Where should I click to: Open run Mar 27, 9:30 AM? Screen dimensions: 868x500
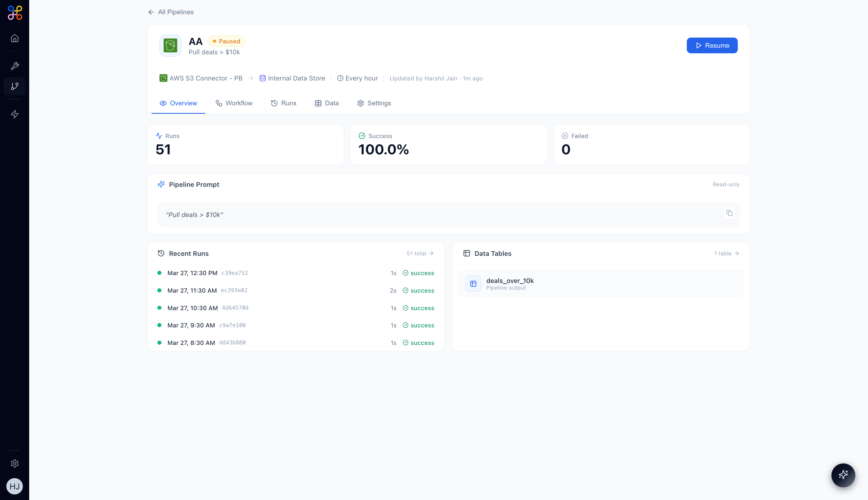pos(296,325)
